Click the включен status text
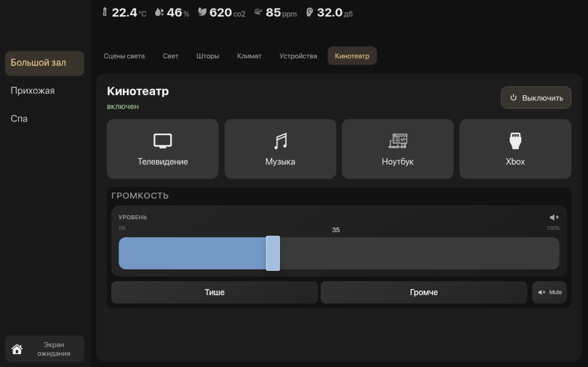The width and height of the screenshot is (588, 367). (123, 107)
